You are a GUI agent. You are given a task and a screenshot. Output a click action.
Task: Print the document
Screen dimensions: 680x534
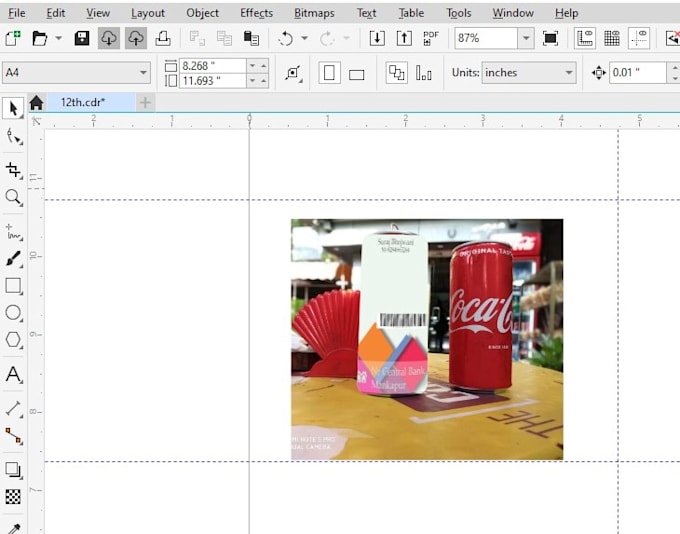[163, 38]
